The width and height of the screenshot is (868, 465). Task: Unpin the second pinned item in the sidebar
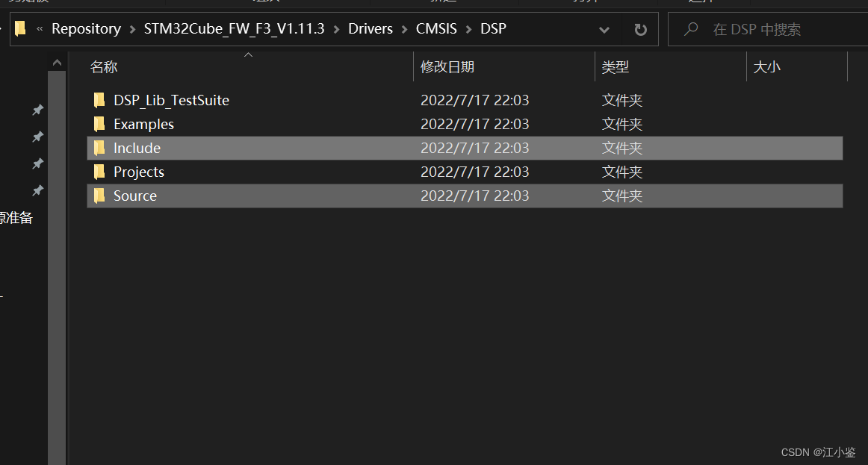(37, 137)
